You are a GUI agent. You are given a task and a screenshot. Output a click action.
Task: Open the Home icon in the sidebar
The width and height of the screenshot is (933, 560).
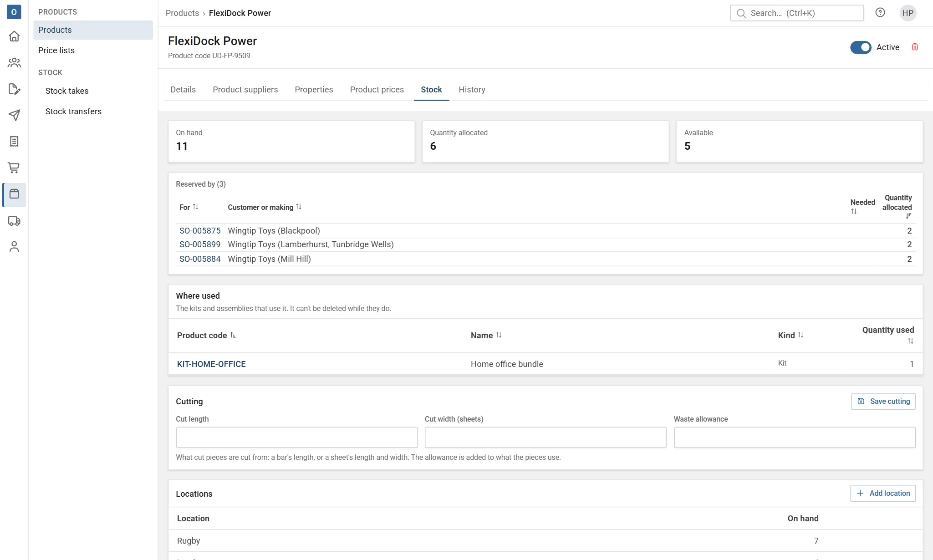coord(14,36)
